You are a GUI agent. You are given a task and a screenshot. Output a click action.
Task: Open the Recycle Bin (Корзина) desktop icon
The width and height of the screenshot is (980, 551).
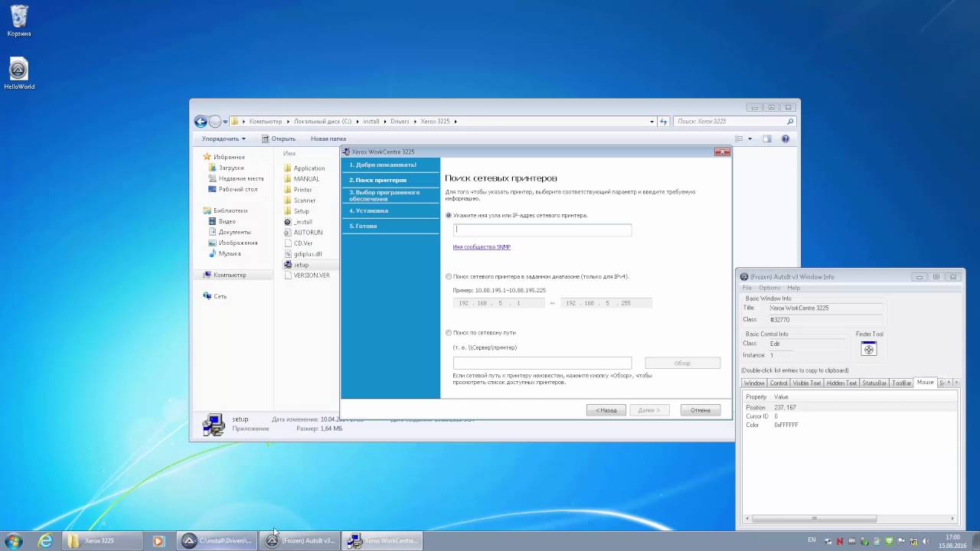[x=19, y=21]
